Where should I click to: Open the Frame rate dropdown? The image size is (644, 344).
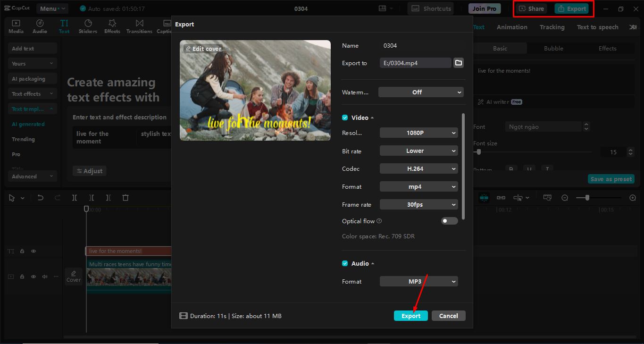(418, 204)
